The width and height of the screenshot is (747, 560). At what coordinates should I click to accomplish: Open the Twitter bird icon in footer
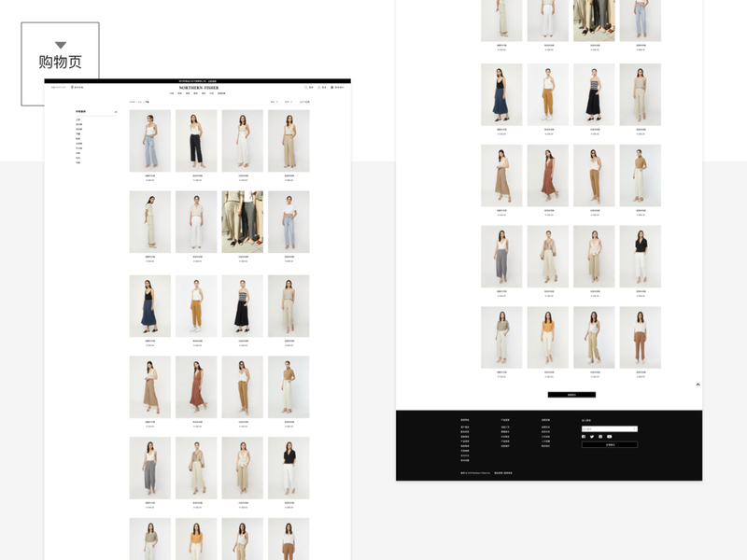(592, 437)
